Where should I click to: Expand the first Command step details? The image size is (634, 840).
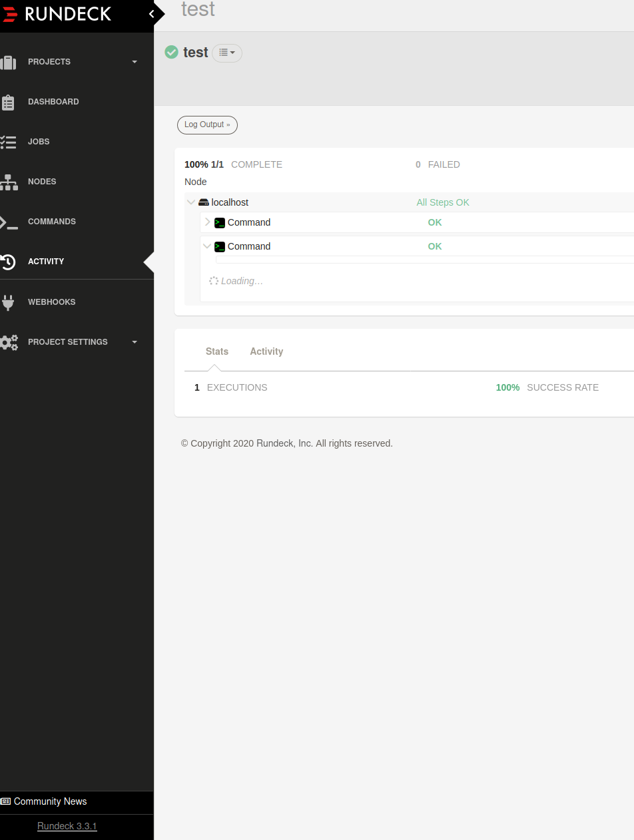coord(207,222)
